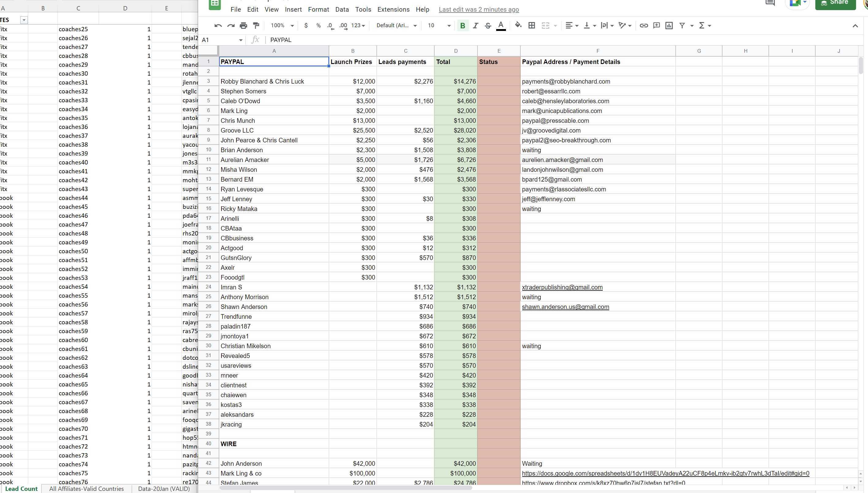The width and height of the screenshot is (868, 493).
Task: Open the zoom 100% dropdown
Action: point(282,25)
